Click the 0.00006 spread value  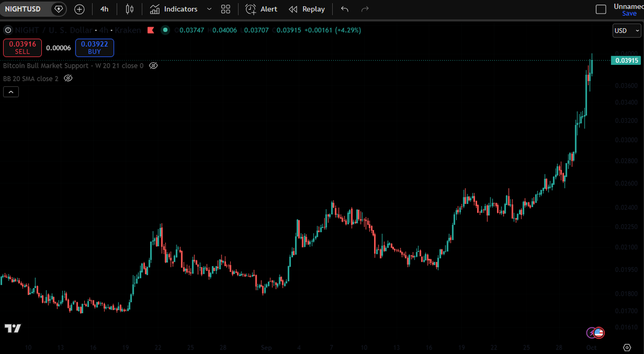click(x=58, y=48)
